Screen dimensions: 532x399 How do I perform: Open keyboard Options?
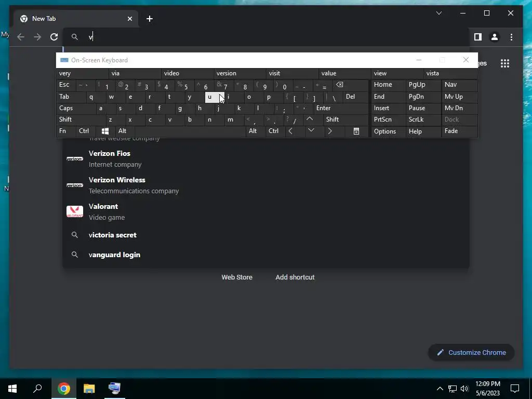[389, 131]
